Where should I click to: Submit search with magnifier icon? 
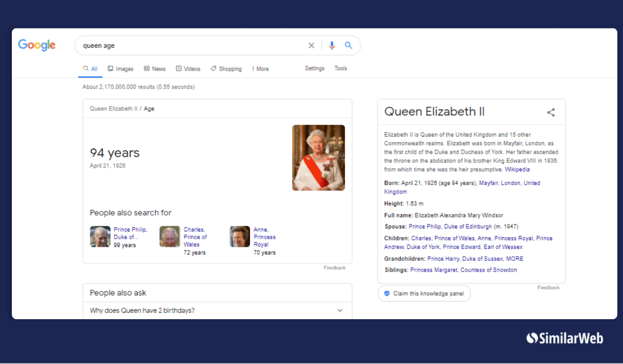point(349,45)
